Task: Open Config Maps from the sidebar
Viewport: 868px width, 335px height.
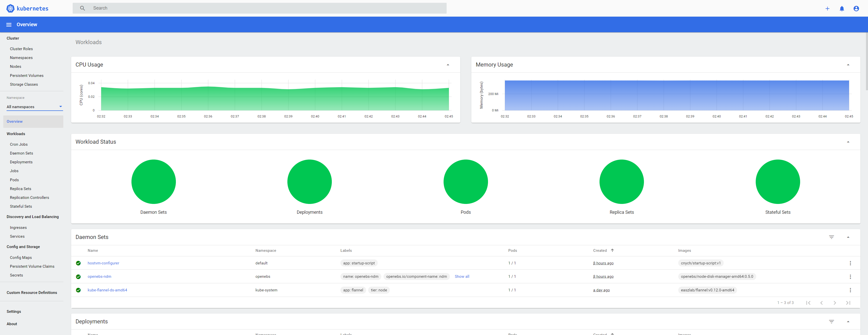Action: [21, 258]
